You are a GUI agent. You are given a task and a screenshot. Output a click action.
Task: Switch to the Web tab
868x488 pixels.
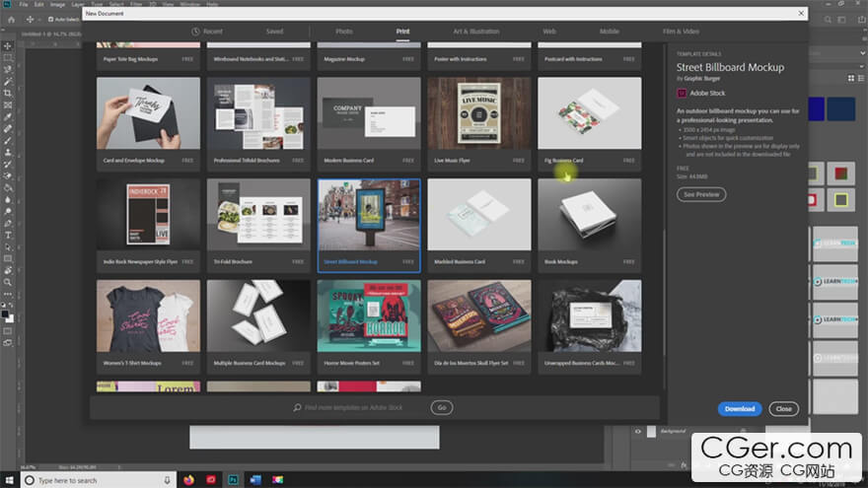[x=549, y=32]
